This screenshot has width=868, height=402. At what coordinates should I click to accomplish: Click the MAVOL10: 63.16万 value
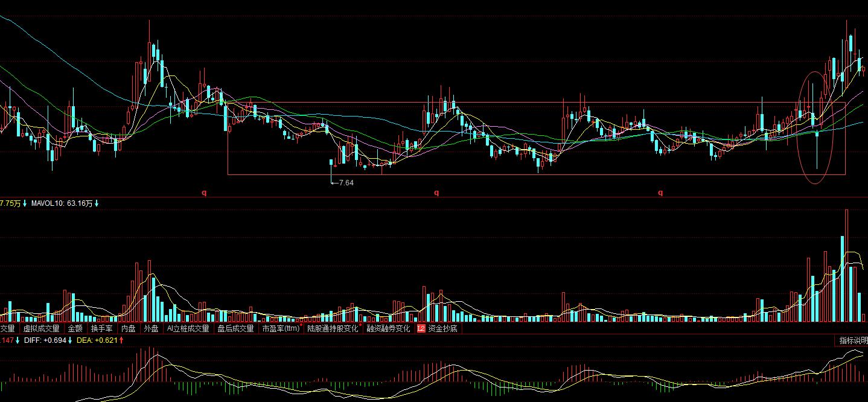click(x=62, y=204)
